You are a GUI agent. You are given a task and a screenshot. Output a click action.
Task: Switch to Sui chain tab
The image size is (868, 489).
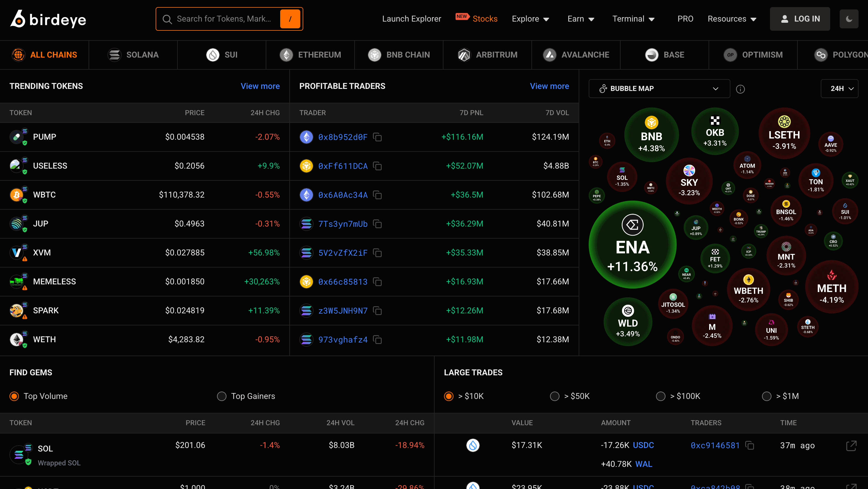coord(222,55)
